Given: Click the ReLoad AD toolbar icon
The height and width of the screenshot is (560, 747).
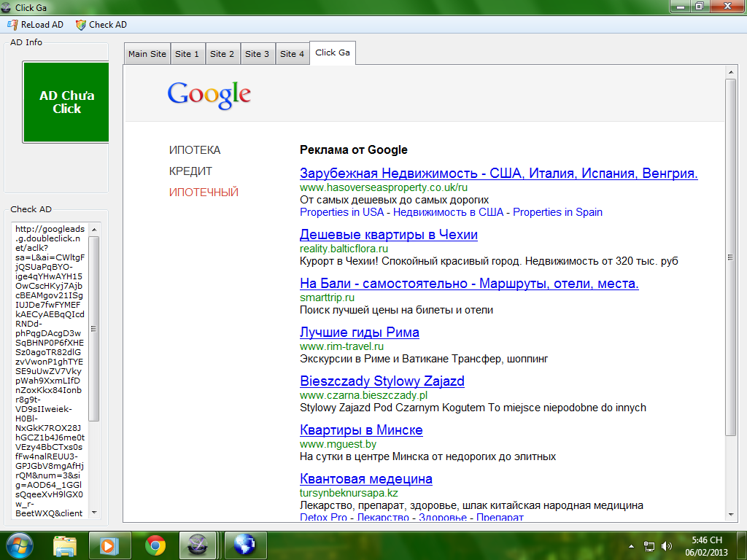Looking at the screenshot, I should point(12,24).
